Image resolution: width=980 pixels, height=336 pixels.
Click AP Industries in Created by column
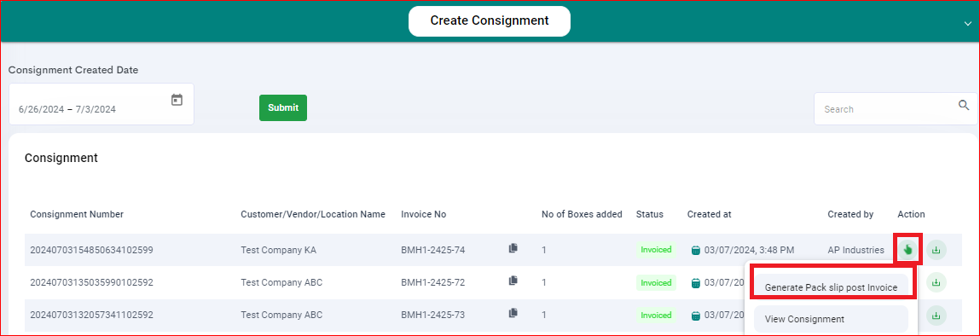855,250
